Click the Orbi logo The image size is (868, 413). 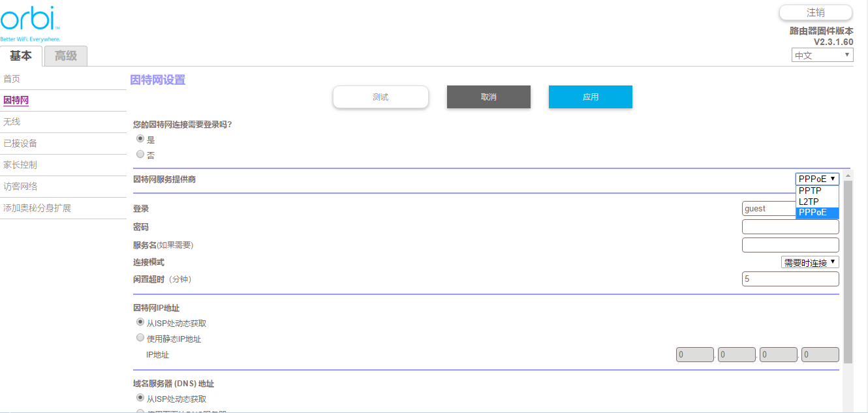[x=31, y=21]
